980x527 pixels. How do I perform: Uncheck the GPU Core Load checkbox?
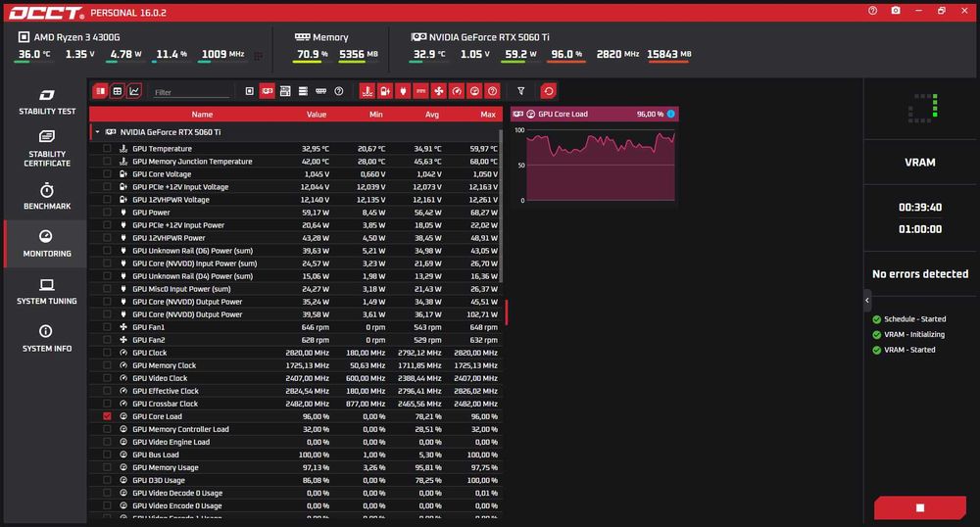pos(107,416)
